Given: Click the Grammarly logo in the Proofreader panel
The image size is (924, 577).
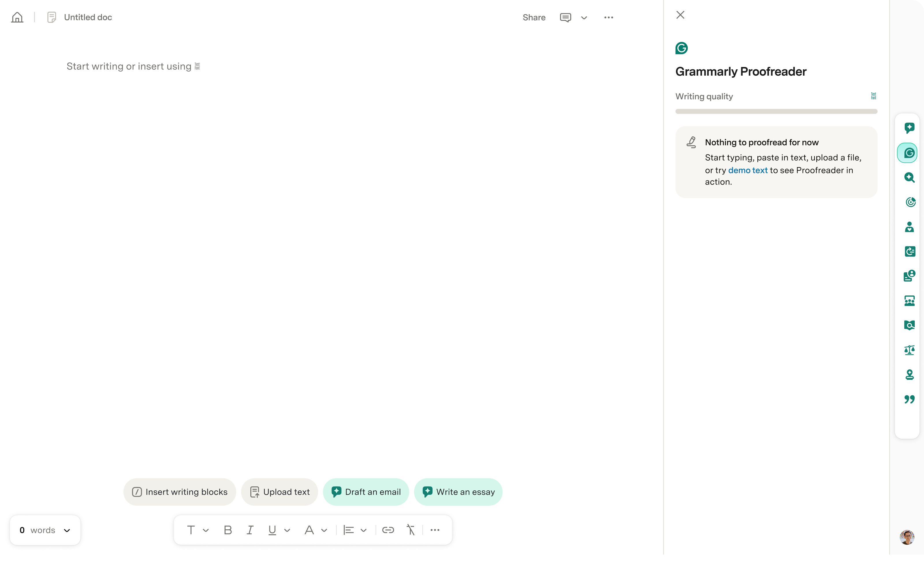Looking at the screenshot, I should (x=681, y=48).
